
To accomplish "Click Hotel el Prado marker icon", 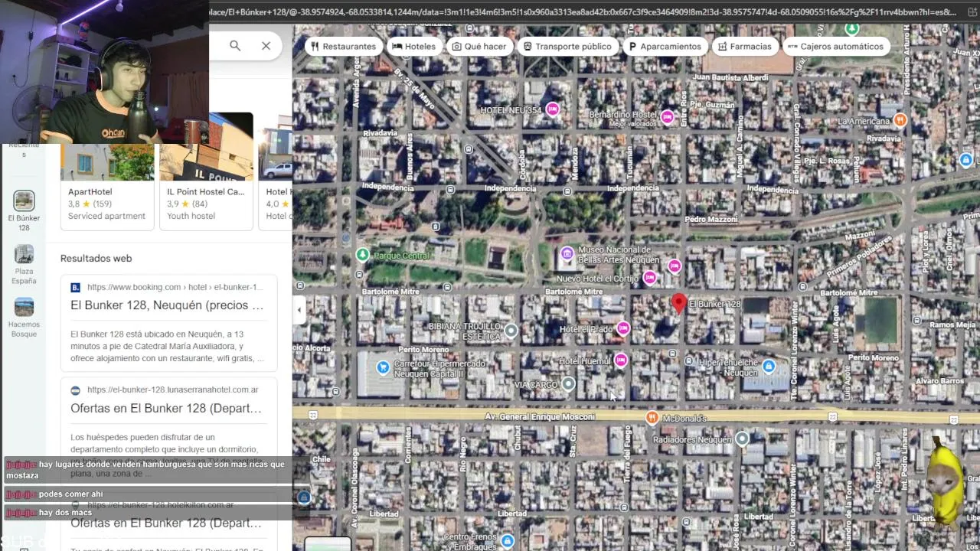I will (623, 328).
